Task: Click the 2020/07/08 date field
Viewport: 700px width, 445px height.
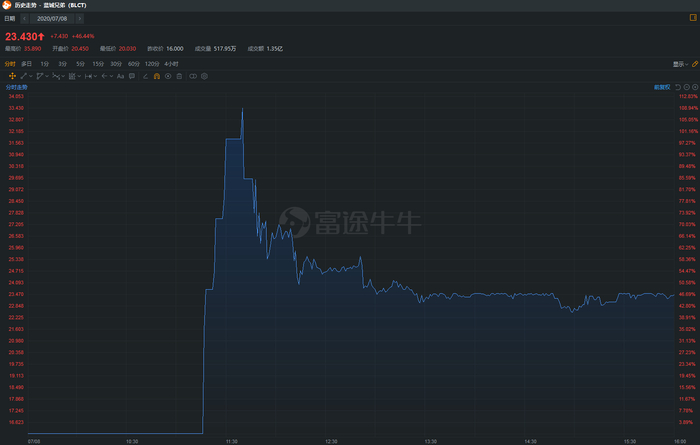Action: point(52,18)
